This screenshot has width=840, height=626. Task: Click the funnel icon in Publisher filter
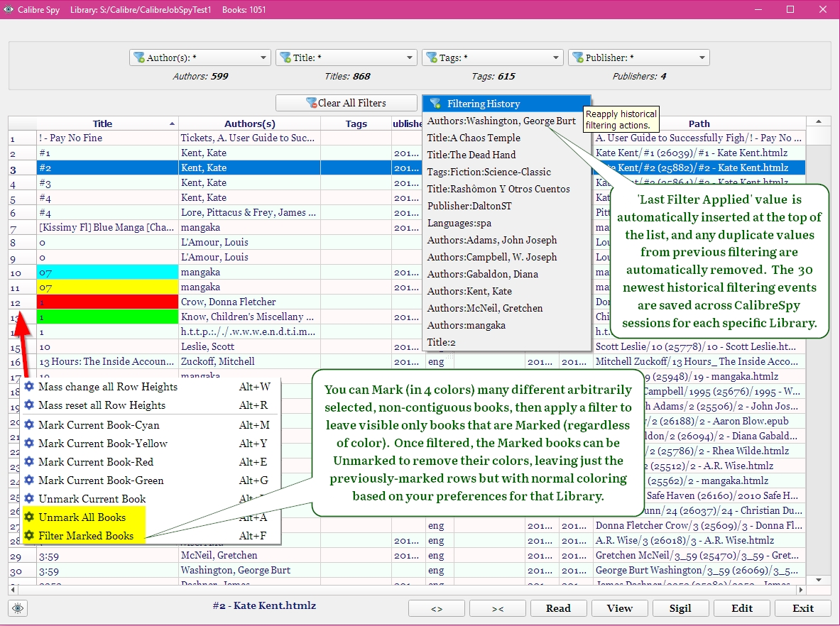pyautogui.click(x=578, y=58)
